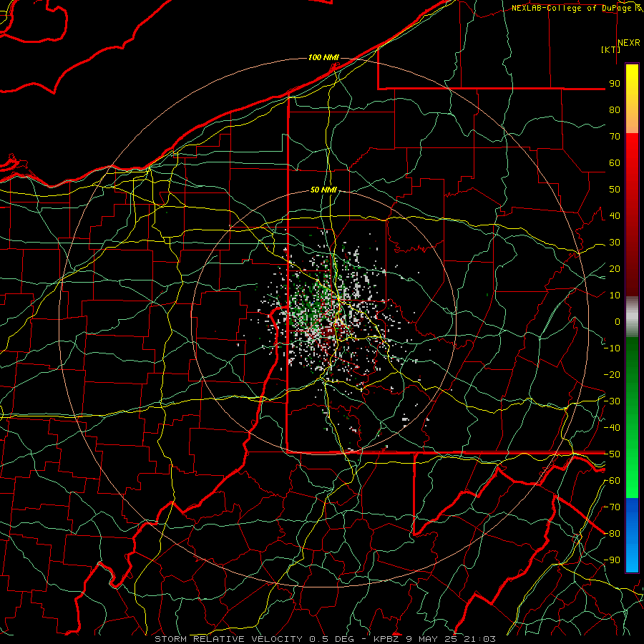Click the "-60" value on the velocity scale
This screenshot has height=644, width=644.
[612, 481]
